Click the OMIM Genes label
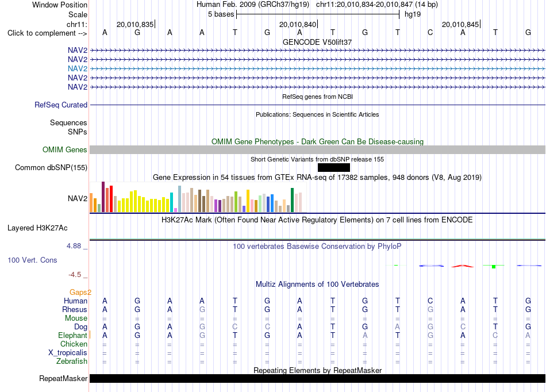Image resolution: width=546 pixels, height=392 pixels. (x=64, y=149)
